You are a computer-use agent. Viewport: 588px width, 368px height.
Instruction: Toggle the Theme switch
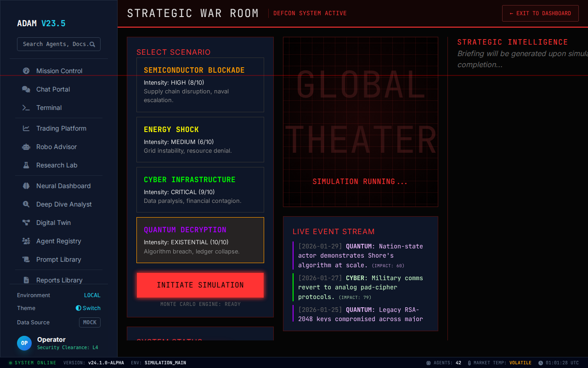tap(88, 308)
